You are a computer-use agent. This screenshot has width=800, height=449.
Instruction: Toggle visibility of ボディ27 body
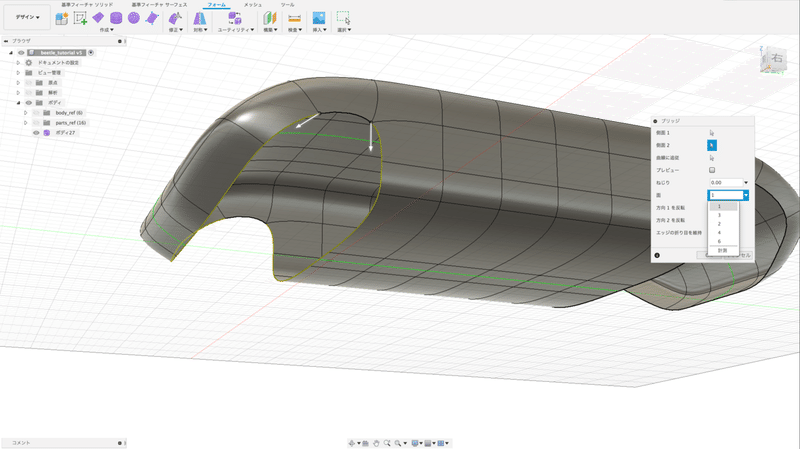[37, 132]
